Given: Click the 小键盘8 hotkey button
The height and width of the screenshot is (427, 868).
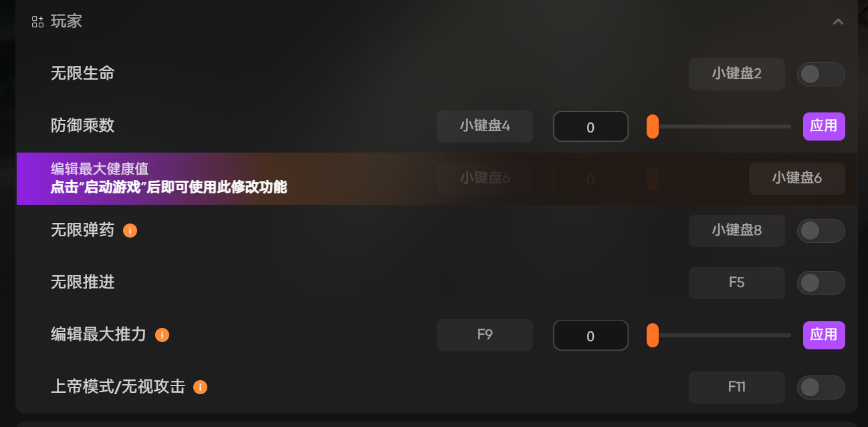Looking at the screenshot, I should pos(736,231).
